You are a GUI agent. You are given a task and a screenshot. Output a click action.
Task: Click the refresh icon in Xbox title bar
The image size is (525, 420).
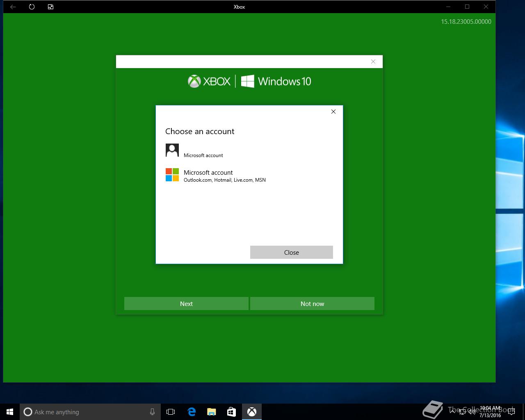click(32, 7)
